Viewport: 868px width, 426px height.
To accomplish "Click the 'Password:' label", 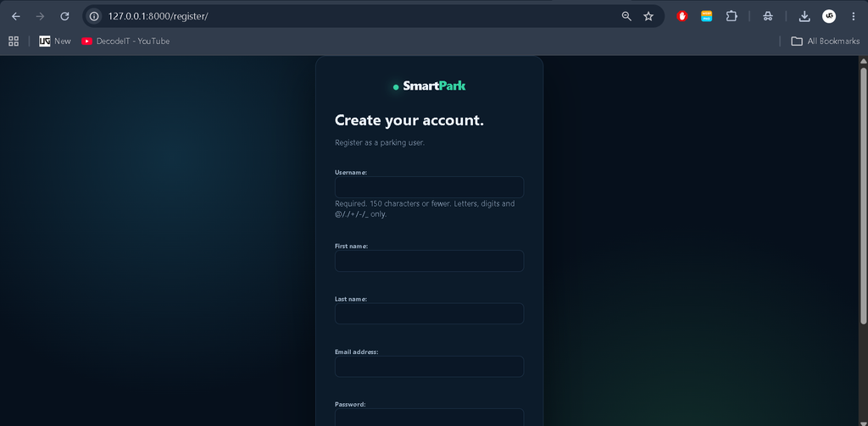I will pyautogui.click(x=350, y=405).
